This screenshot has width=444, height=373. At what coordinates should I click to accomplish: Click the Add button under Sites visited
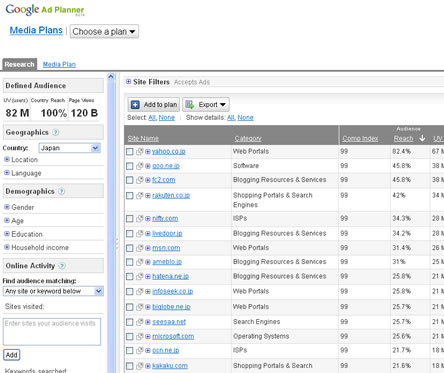pyautogui.click(x=11, y=355)
